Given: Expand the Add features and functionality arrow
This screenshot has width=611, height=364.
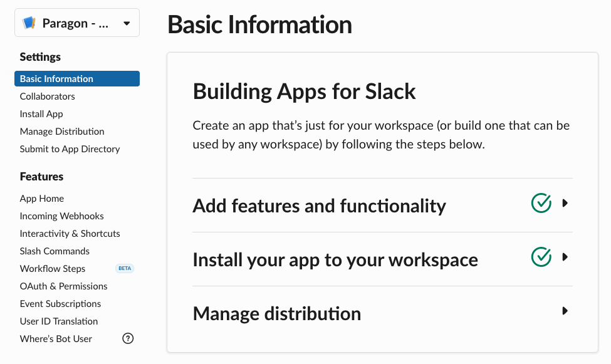Looking at the screenshot, I should (565, 203).
